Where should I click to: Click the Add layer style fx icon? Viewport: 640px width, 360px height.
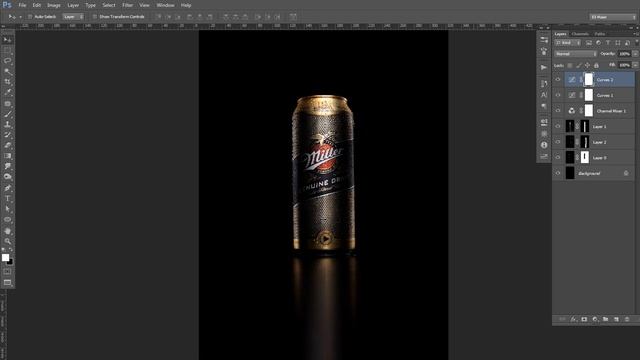click(x=573, y=319)
